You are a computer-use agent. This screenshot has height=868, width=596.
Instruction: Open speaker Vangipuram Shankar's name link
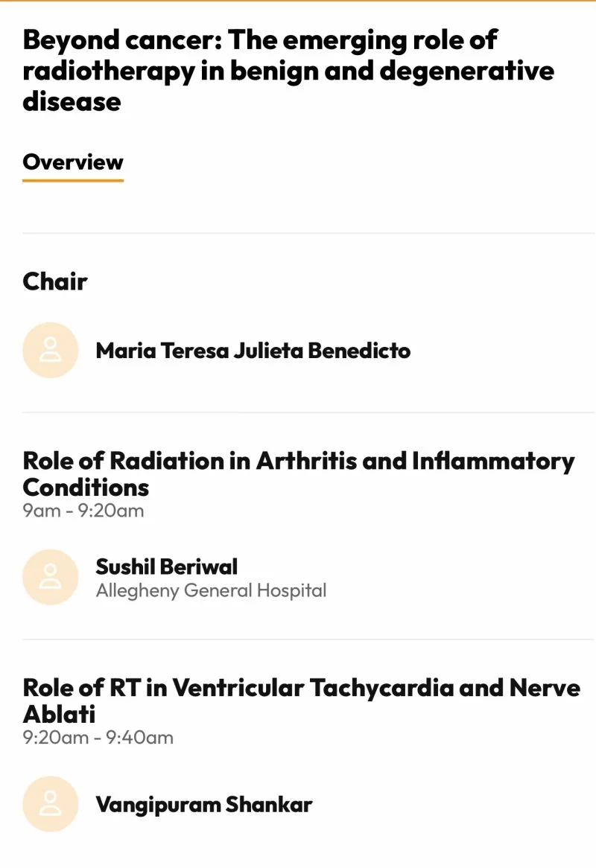[x=204, y=805]
